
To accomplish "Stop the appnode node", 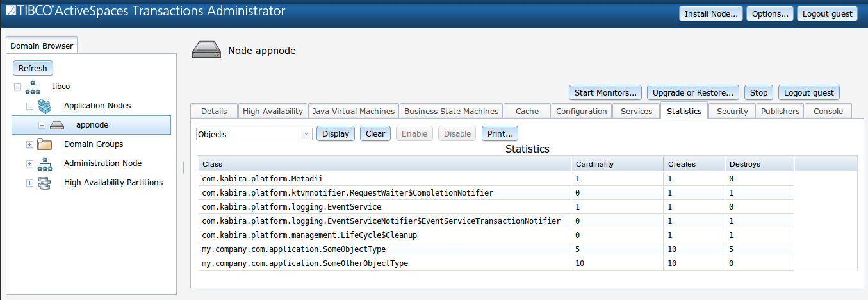I will point(759,92).
